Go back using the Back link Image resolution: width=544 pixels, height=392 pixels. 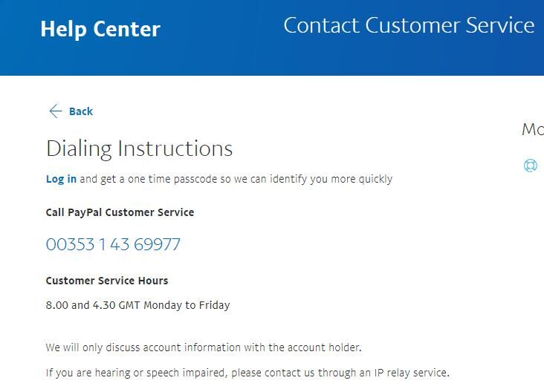coord(80,111)
